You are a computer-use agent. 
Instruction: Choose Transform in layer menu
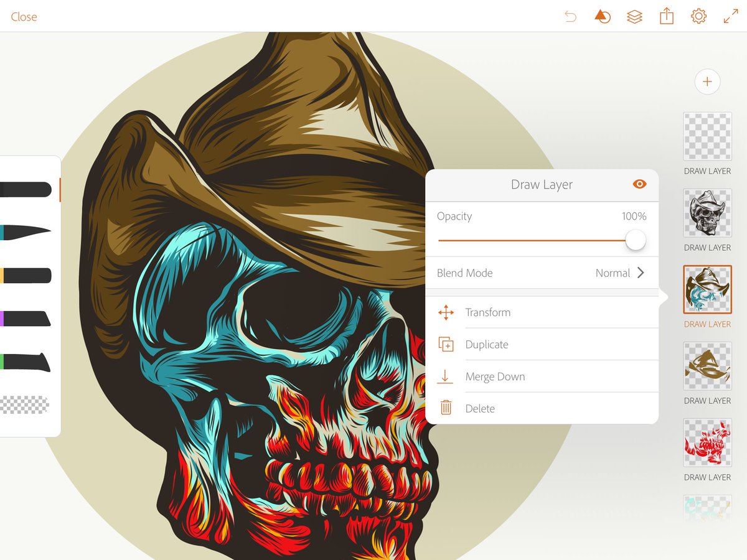(x=487, y=312)
